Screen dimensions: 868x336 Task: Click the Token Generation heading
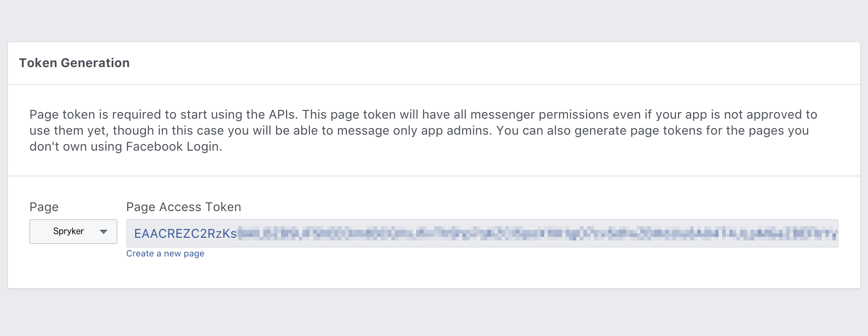[x=74, y=63]
